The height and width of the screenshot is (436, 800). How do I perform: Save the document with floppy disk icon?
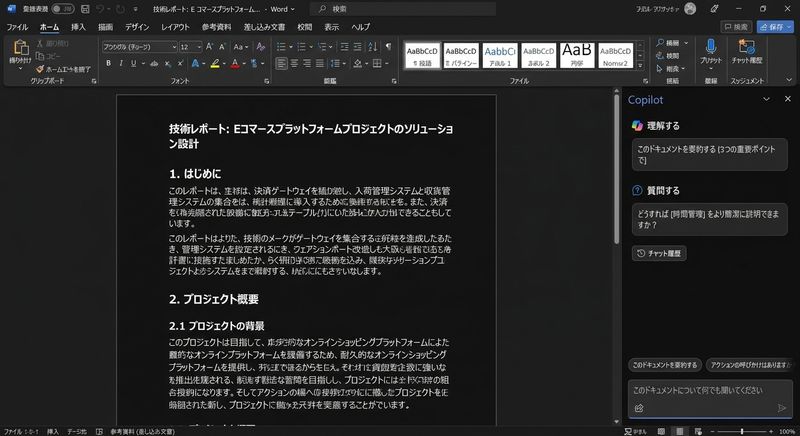click(85, 9)
